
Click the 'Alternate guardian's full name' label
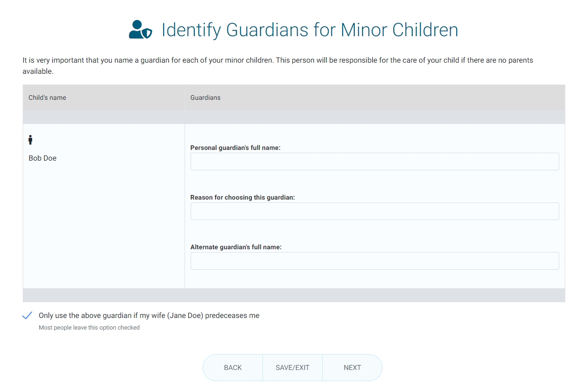click(236, 247)
